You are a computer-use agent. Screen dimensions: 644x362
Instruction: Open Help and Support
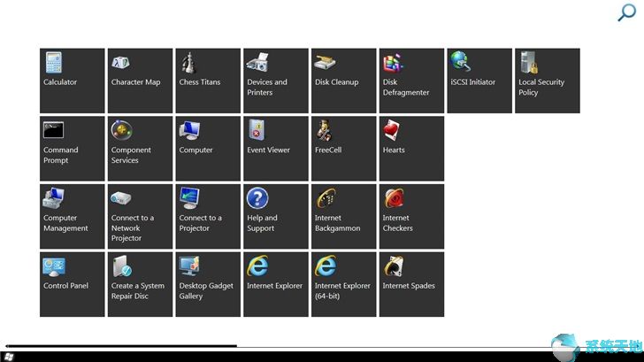[276, 216]
